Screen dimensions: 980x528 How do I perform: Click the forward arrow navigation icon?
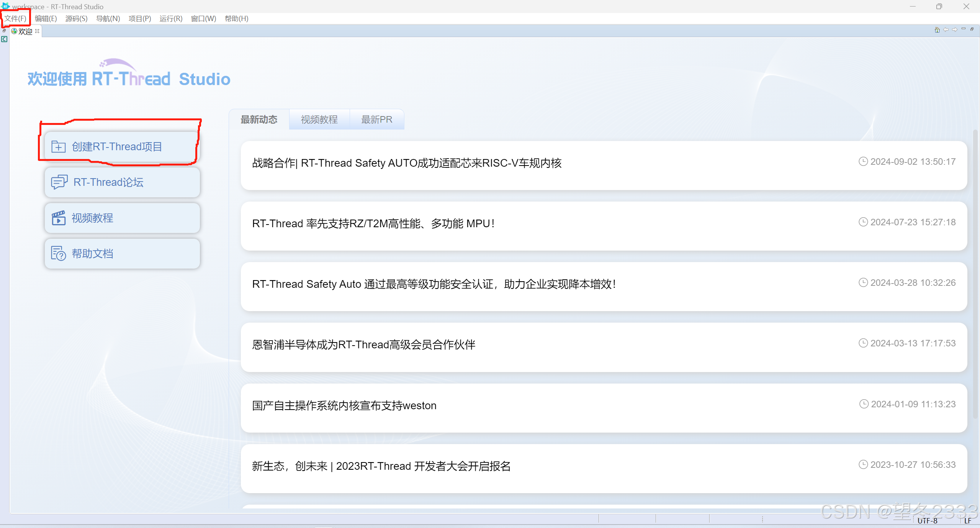954,30
